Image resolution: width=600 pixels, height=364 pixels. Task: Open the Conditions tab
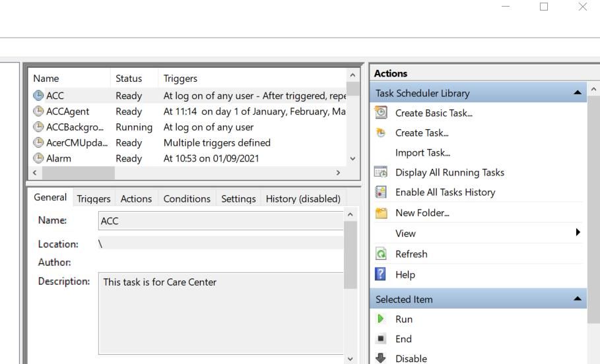(x=187, y=198)
